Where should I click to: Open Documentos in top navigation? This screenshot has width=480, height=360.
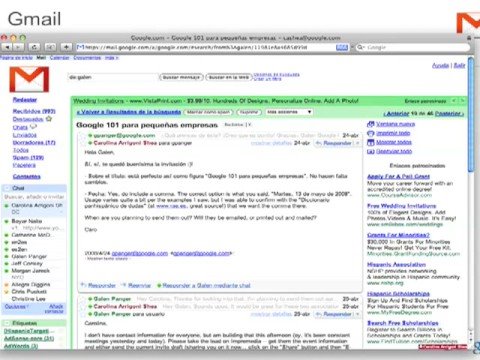[87, 58]
